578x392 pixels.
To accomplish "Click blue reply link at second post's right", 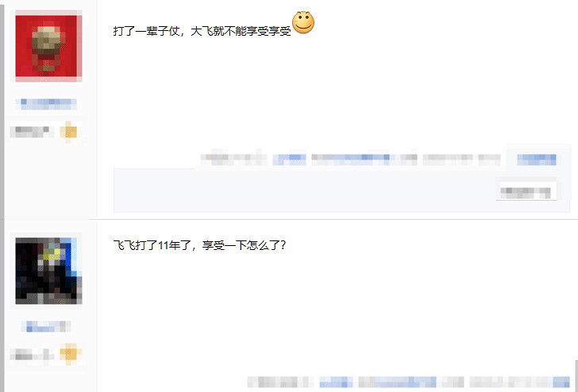I will [x=562, y=382].
